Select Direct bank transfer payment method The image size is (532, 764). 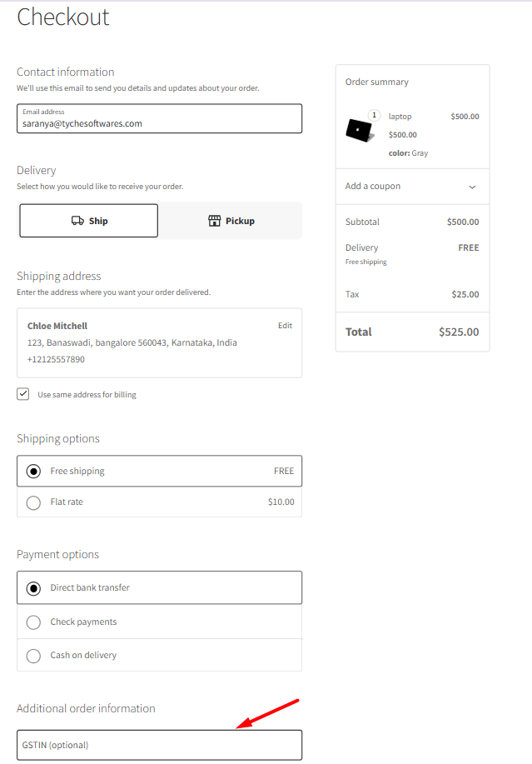[32, 588]
